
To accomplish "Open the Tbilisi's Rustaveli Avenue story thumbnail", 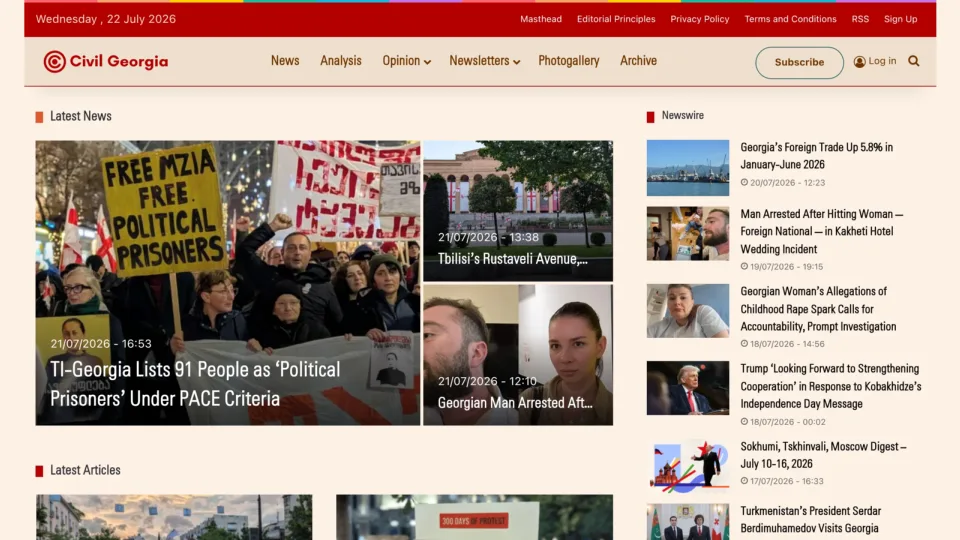I will click(518, 211).
